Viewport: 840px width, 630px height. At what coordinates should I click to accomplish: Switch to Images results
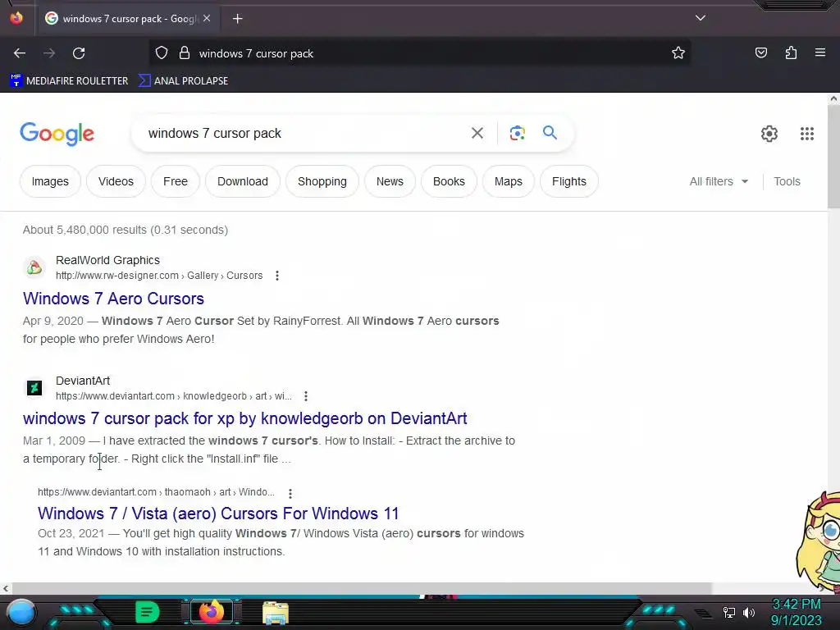coord(50,181)
